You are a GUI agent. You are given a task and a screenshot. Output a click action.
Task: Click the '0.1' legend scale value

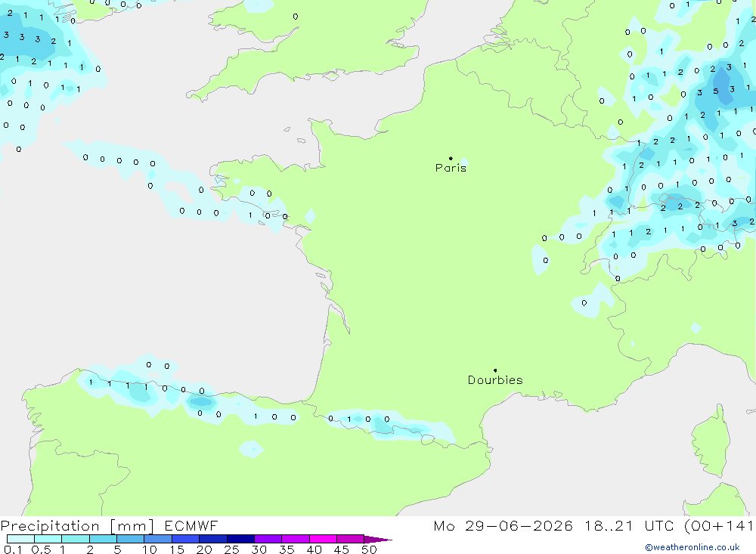click(13, 549)
